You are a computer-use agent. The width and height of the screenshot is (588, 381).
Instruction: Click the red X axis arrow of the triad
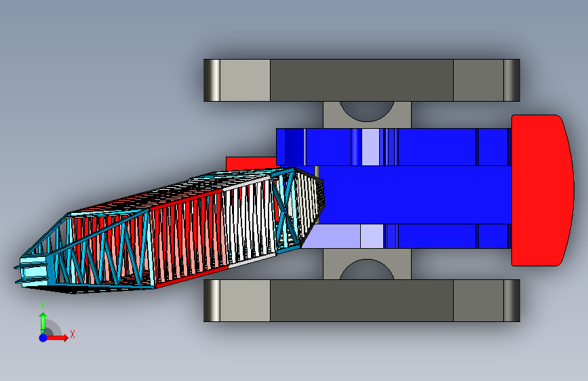click(x=56, y=338)
